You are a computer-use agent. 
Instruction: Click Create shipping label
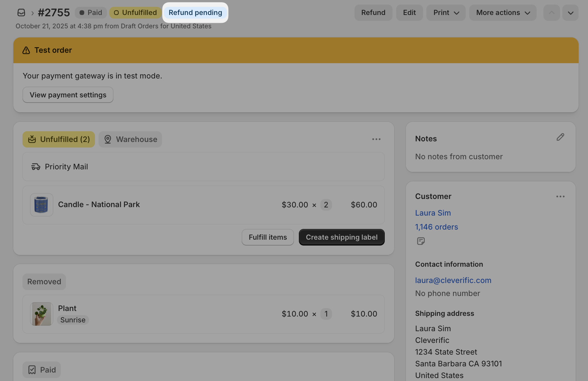tap(342, 237)
